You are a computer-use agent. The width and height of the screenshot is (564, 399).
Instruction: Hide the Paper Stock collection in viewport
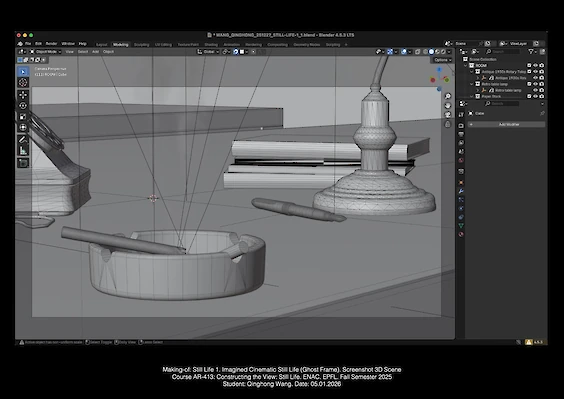pyautogui.click(x=535, y=96)
